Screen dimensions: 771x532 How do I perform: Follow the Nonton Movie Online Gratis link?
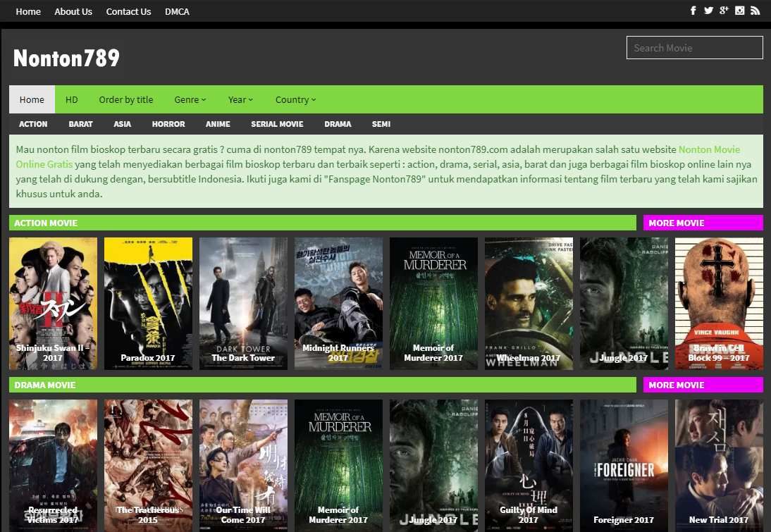[x=709, y=149]
